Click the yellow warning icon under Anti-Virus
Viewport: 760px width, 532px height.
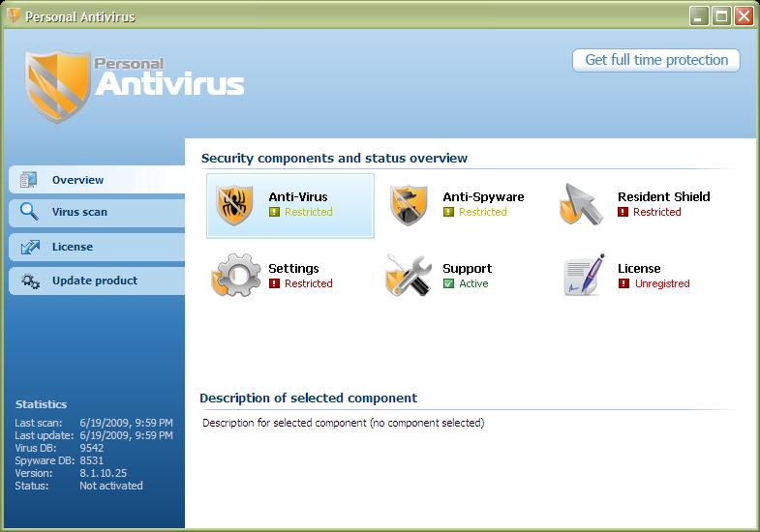tap(274, 212)
